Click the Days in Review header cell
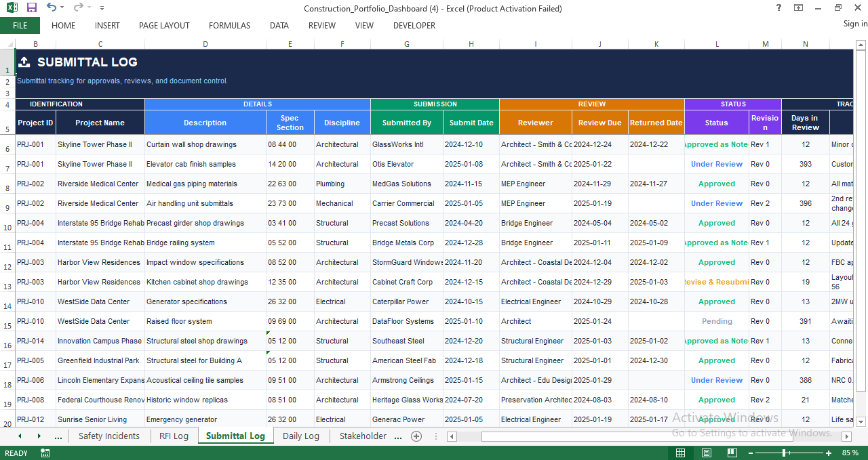Viewport: 868px width, 460px height. (x=806, y=123)
